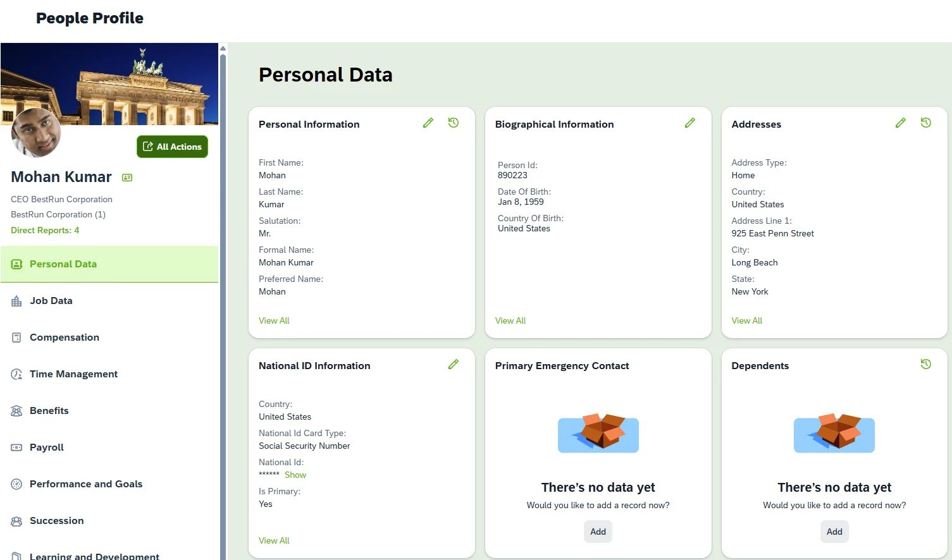Image resolution: width=952 pixels, height=560 pixels.
Task: Open business card icon beside Mohan Kumar
Action: [x=127, y=178]
